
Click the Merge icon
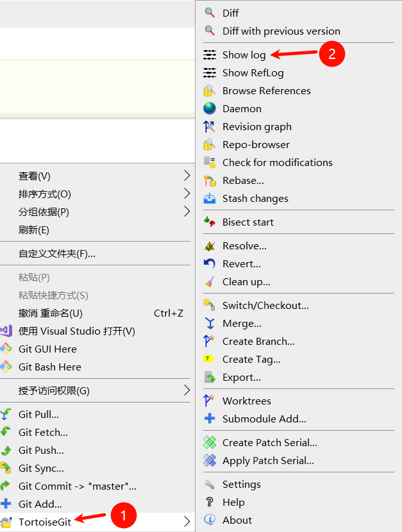[x=210, y=323]
